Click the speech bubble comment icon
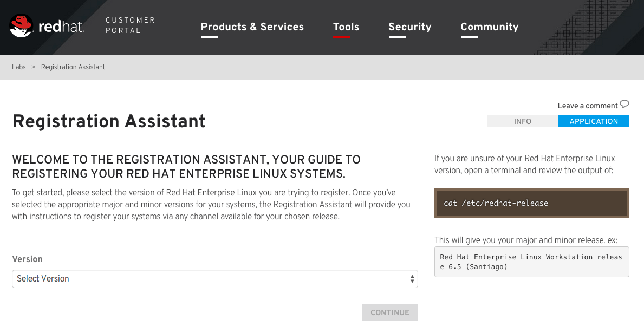This screenshot has width=644, height=333. click(x=625, y=104)
